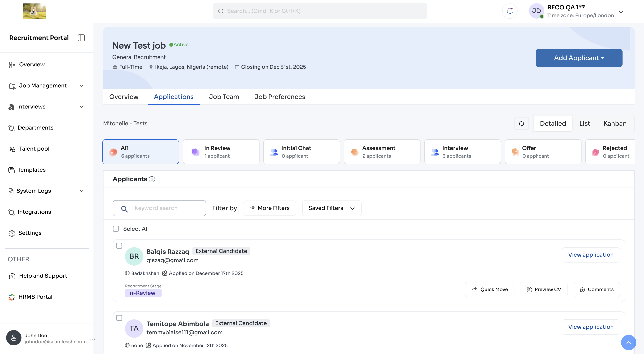This screenshot has height=354, width=644.
Task: Click the Keyword search field
Action: 165,208
